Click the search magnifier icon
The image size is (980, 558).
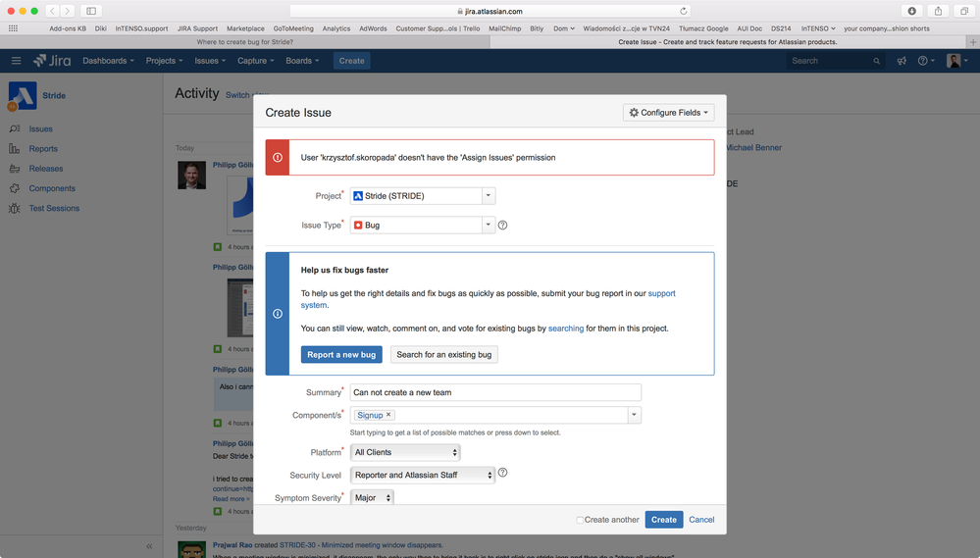click(x=876, y=61)
